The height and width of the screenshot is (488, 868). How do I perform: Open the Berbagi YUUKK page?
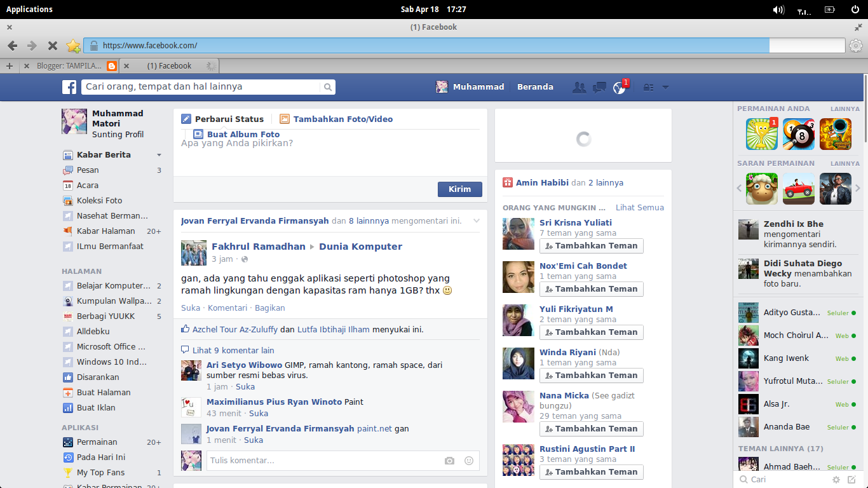point(105,316)
